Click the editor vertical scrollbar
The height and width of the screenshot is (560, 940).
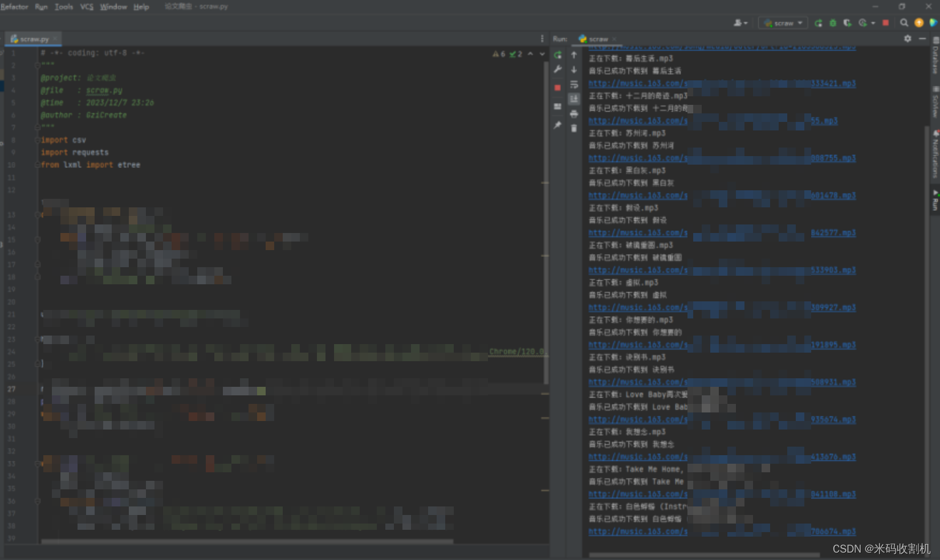pos(546,222)
